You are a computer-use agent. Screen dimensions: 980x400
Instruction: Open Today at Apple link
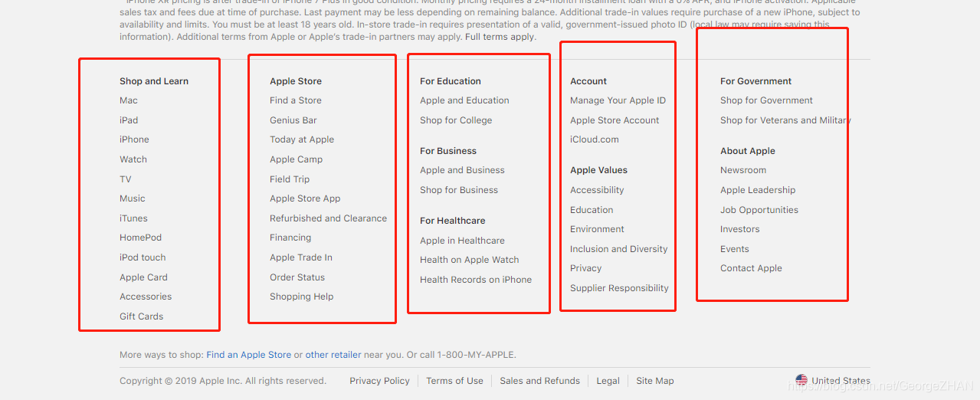pyautogui.click(x=302, y=139)
